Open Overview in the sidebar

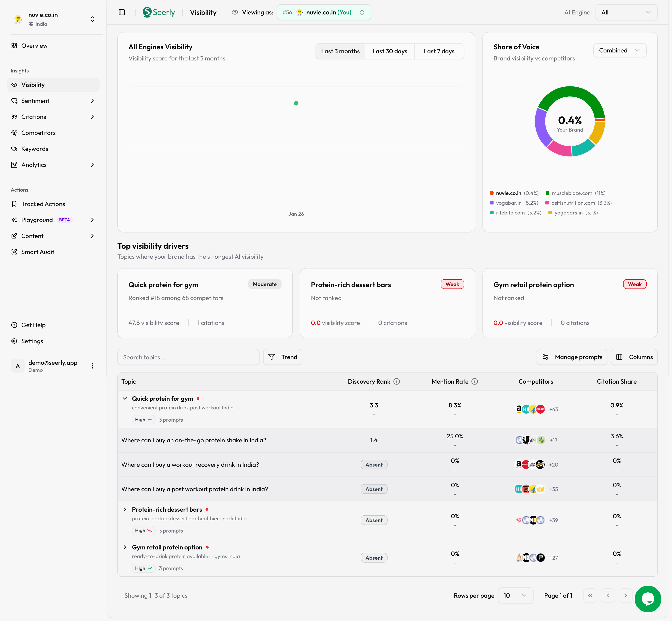(x=34, y=46)
